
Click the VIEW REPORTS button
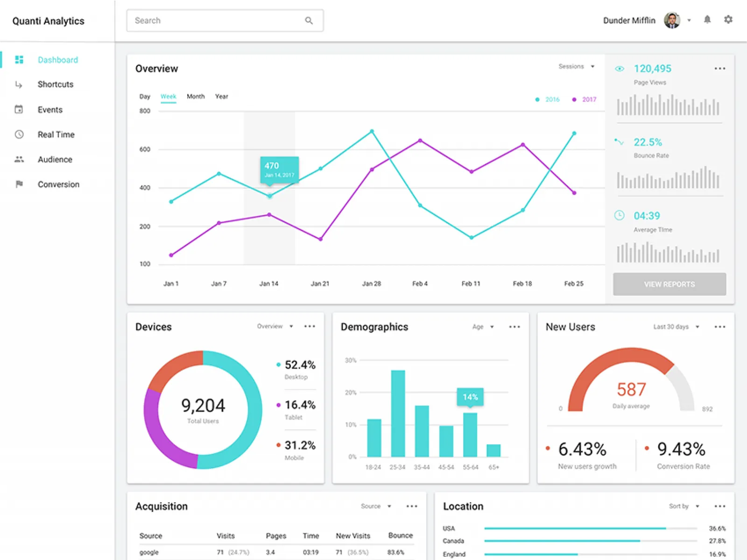[x=669, y=284]
